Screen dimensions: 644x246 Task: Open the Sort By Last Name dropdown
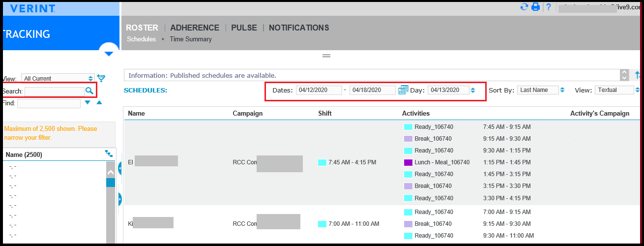[538, 90]
